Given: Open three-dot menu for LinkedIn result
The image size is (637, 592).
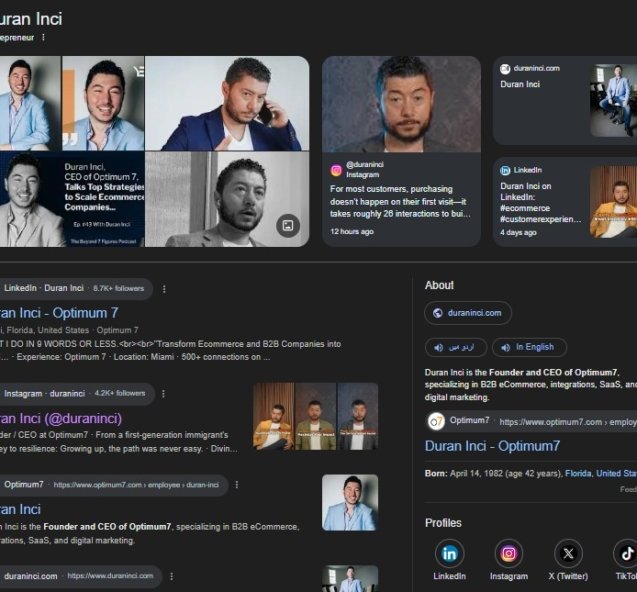Looking at the screenshot, I should coord(164,289).
